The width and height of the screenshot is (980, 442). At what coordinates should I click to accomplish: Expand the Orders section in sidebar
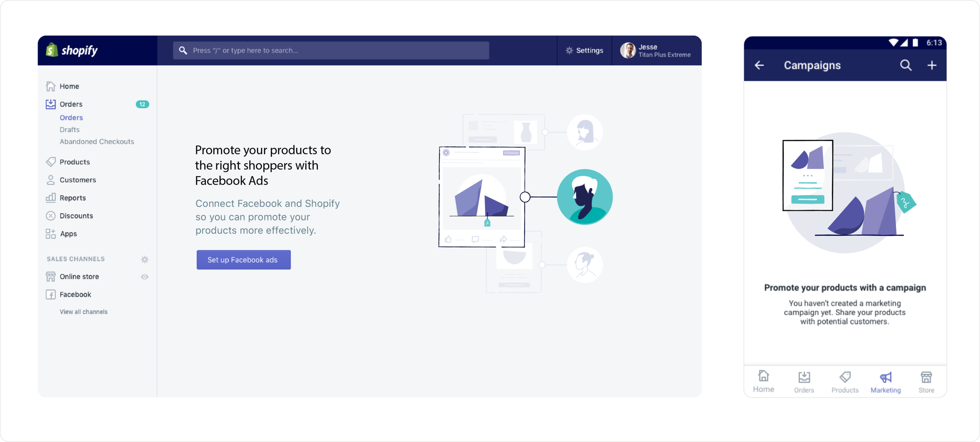pyautogui.click(x=71, y=104)
